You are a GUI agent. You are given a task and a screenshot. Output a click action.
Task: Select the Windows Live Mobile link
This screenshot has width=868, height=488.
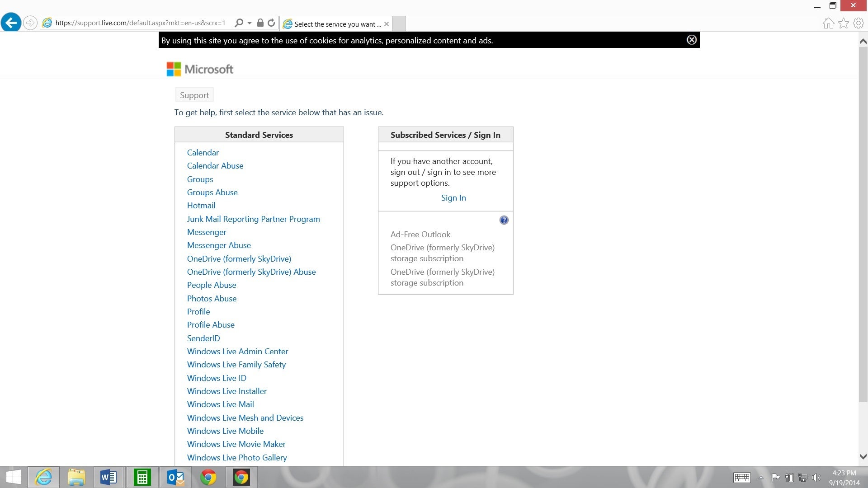click(x=226, y=431)
